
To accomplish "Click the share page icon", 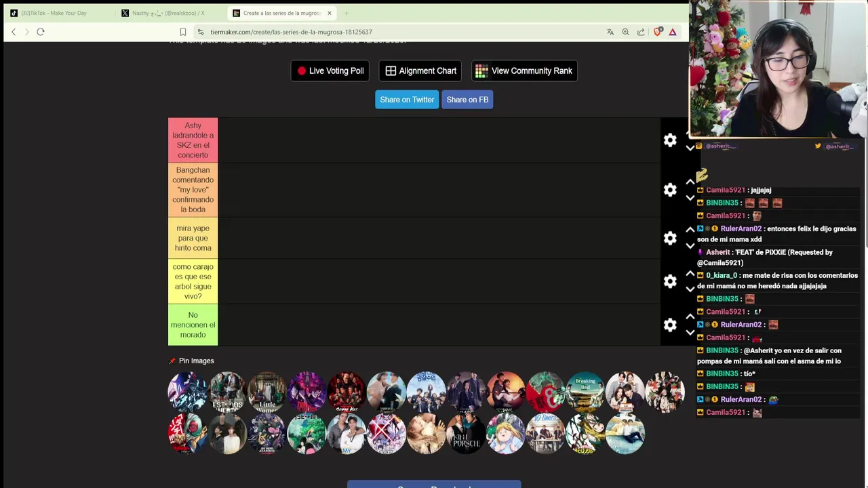I will point(641,32).
